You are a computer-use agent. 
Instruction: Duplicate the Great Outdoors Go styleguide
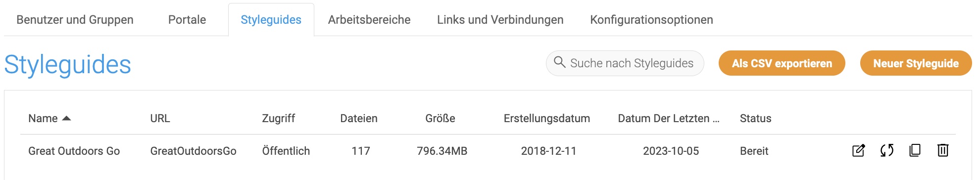[x=915, y=150]
